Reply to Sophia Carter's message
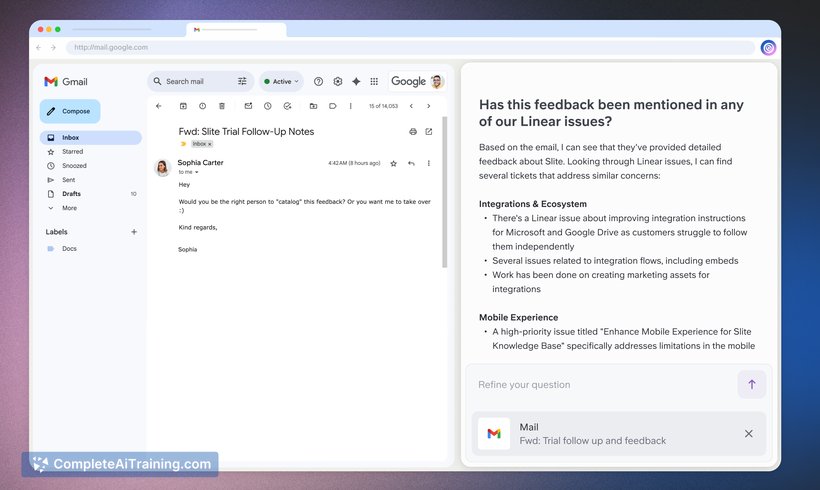Image resolution: width=820 pixels, height=490 pixels. (412, 164)
